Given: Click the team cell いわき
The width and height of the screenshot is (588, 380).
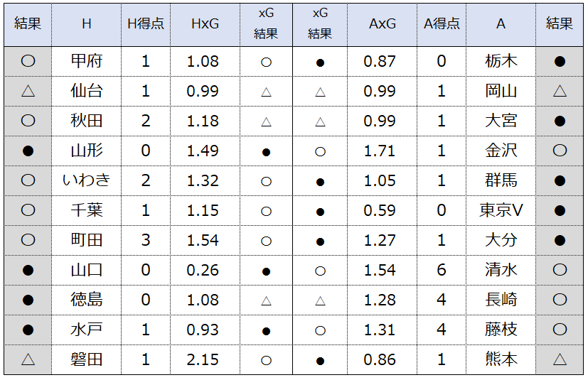Looking at the screenshot, I should pos(87,180).
